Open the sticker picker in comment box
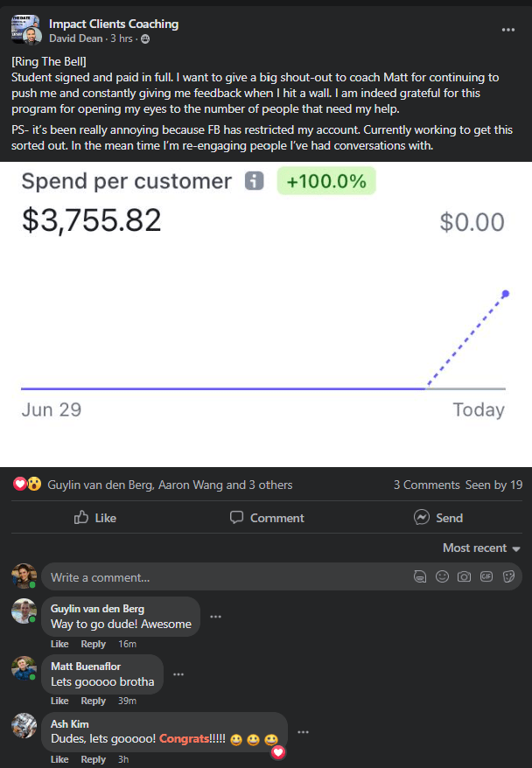The image size is (532, 768). (x=508, y=577)
